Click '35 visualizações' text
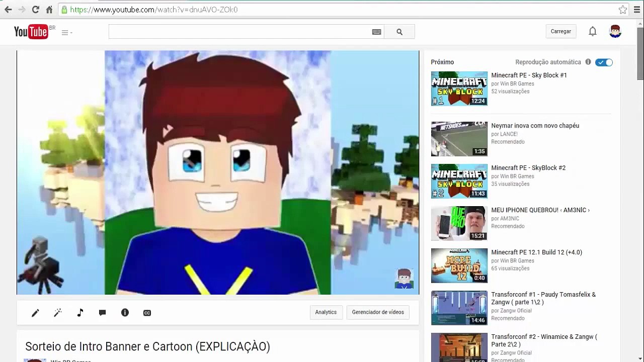 510,184
